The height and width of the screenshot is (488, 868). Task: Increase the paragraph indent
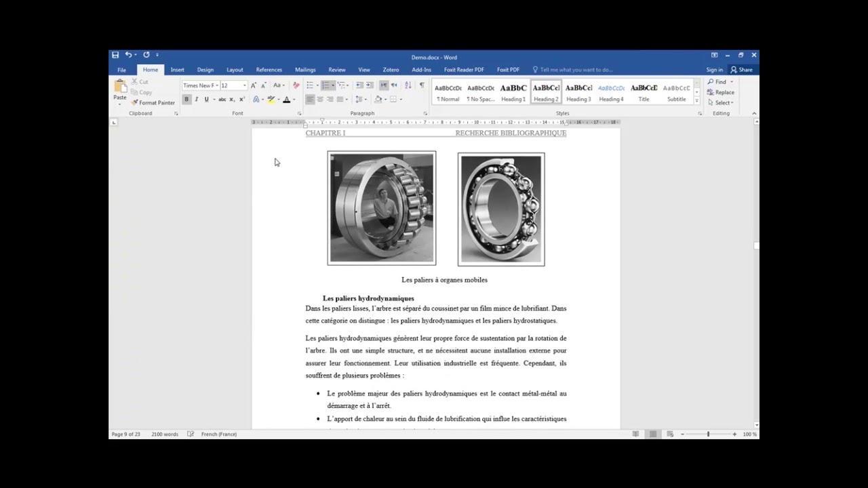point(370,85)
